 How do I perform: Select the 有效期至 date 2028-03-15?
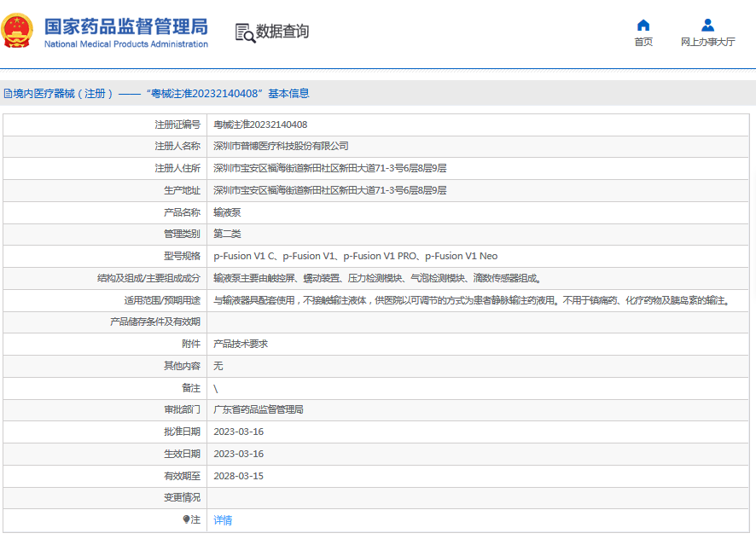coord(240,475)
